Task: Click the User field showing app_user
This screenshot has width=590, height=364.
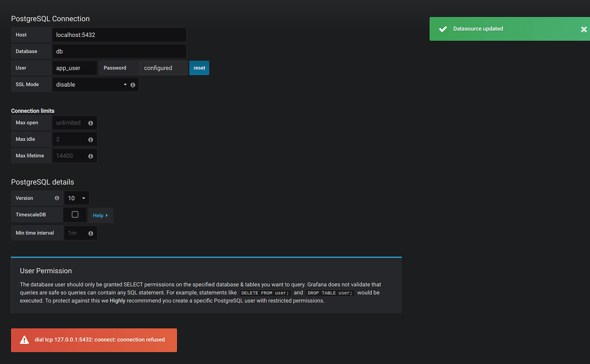Action: (75, 68)
